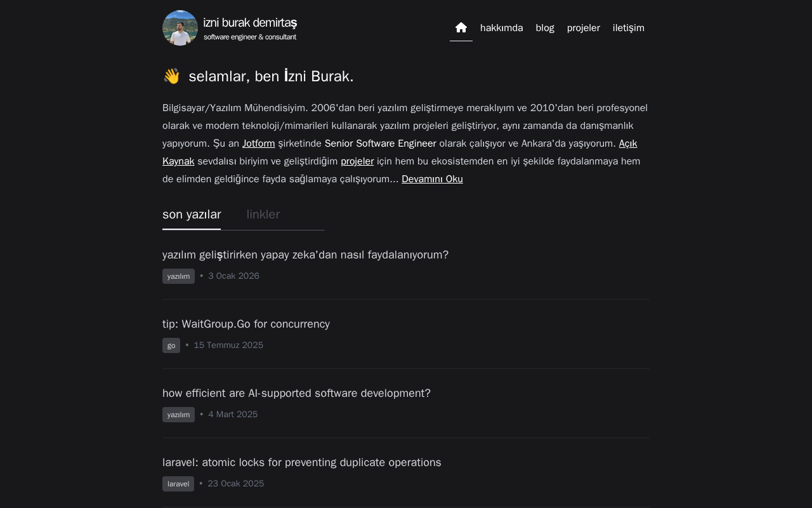Open the Açık Kaynak link
The image size is (812, 508).
point(400,152)
